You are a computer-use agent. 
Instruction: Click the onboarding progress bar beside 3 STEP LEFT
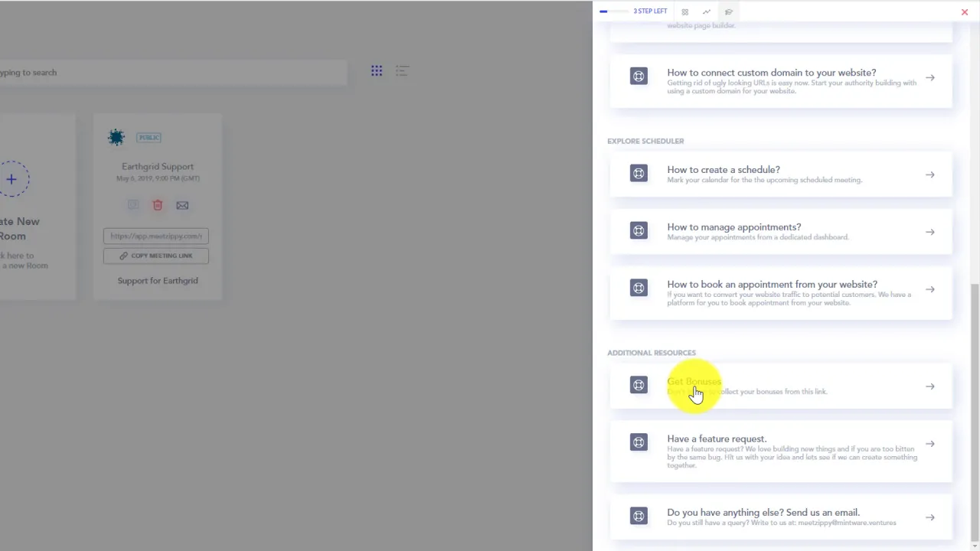click(614, 11)
